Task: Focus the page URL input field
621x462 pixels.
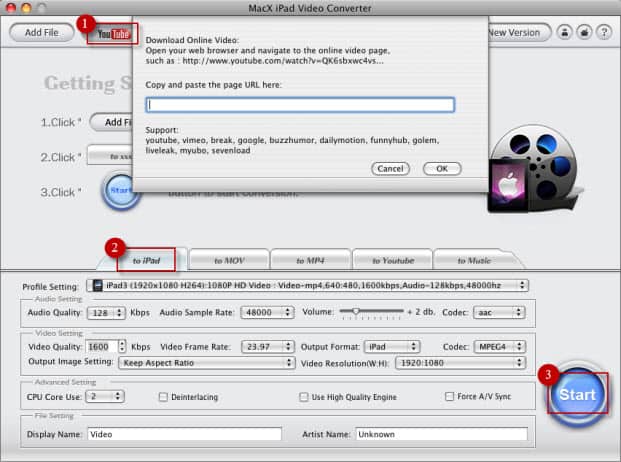Action: coord(300,105)
